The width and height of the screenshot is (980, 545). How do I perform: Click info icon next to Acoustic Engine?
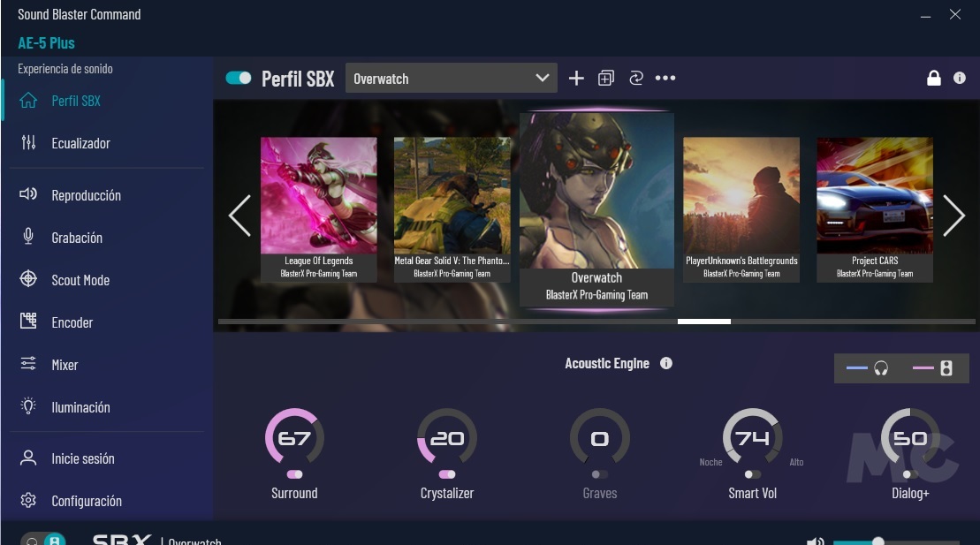point(666,363)
